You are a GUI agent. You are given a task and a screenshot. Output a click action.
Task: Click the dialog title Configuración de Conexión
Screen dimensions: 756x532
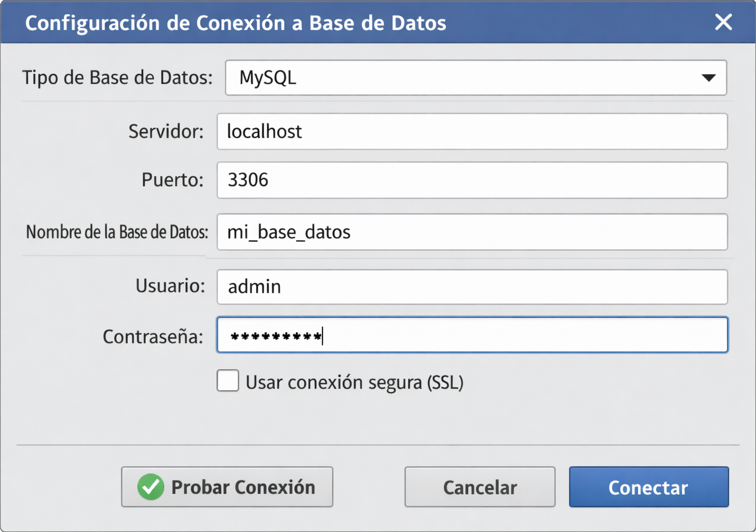click(x=235, y=23)
